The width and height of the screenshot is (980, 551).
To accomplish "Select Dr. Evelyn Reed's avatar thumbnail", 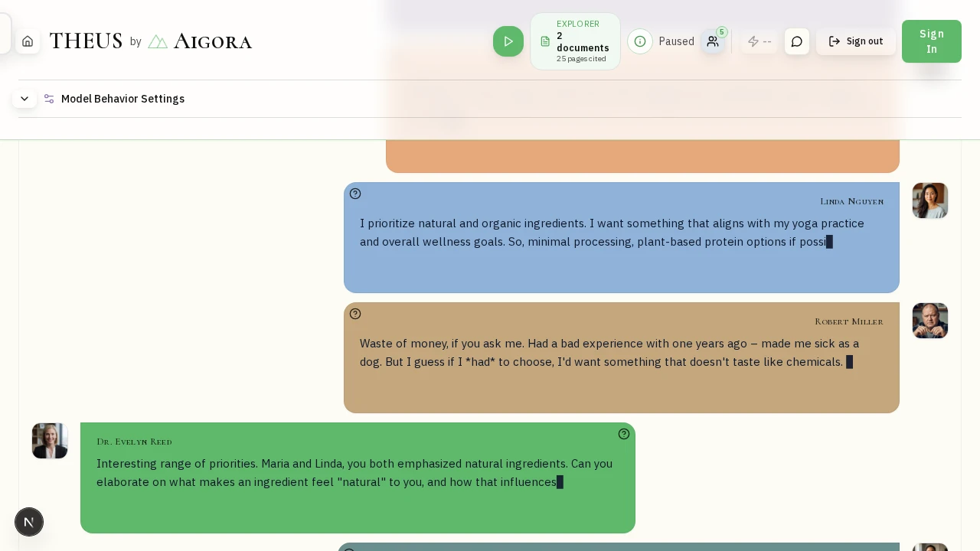I will point(50,441).
